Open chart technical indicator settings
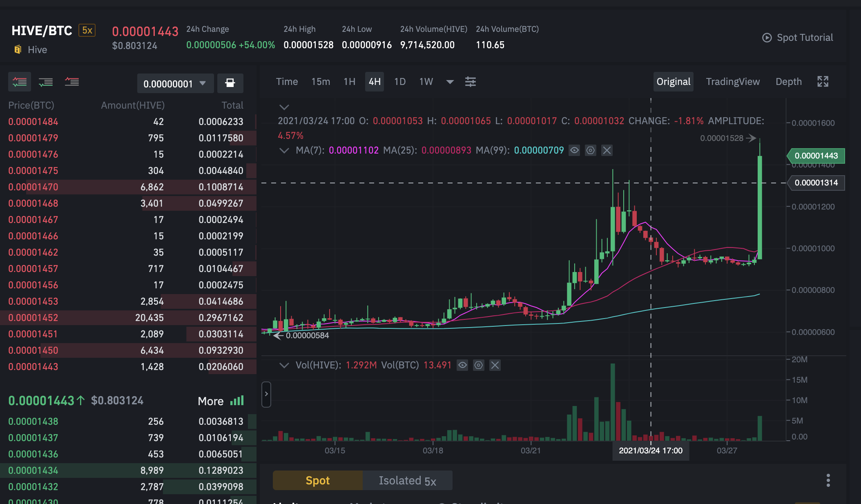861x504 pixels. point(470,82)
